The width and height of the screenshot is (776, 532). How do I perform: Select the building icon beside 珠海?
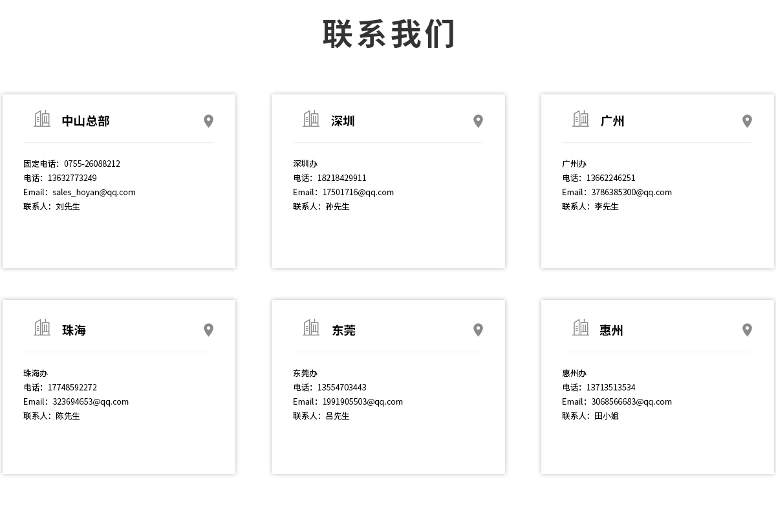tap(42, 328)
